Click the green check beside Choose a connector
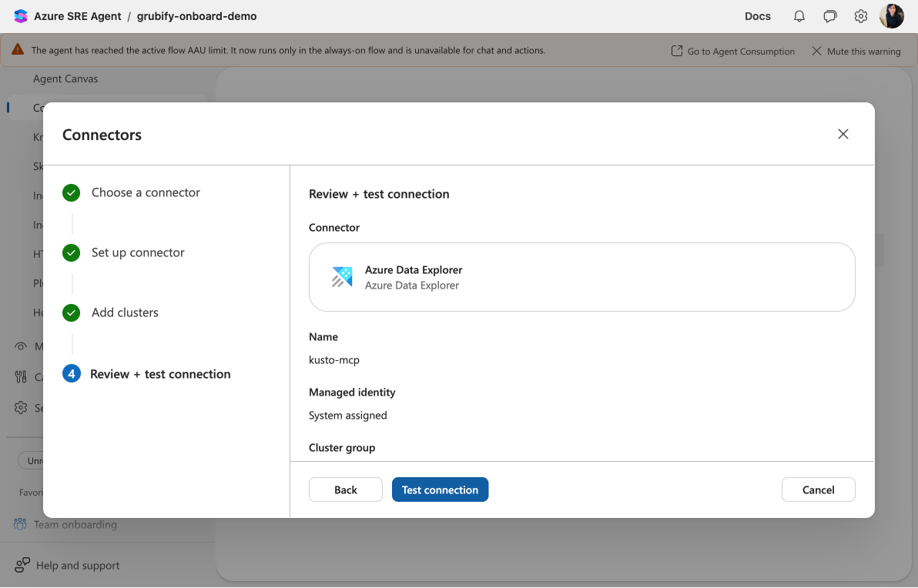Screen dimensions: 918x588 click(72, 192)
